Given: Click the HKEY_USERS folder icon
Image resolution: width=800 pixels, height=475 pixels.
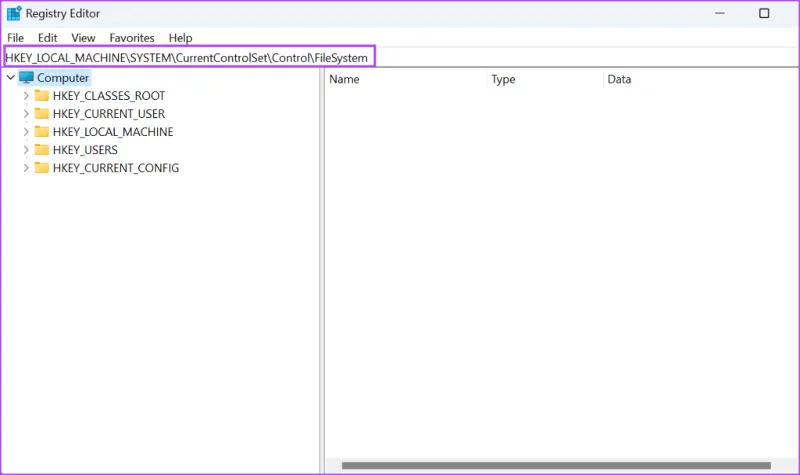Looking at the screenshot, I should coord(42,149).
